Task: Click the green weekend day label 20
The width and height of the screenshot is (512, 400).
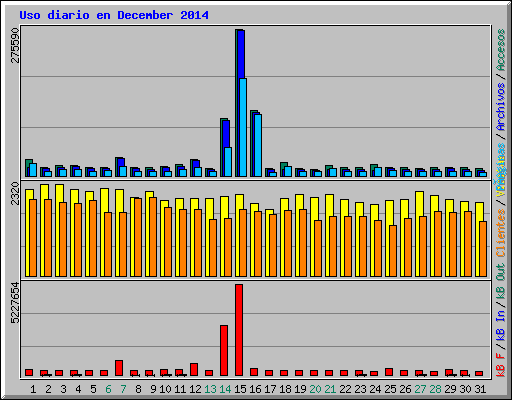Action: [315, 389]
